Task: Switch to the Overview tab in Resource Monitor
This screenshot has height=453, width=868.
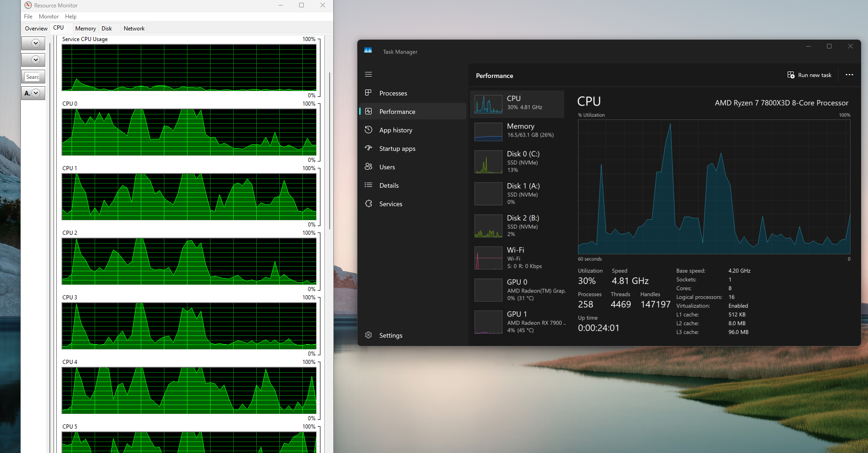Action: [x=36, y=29]
